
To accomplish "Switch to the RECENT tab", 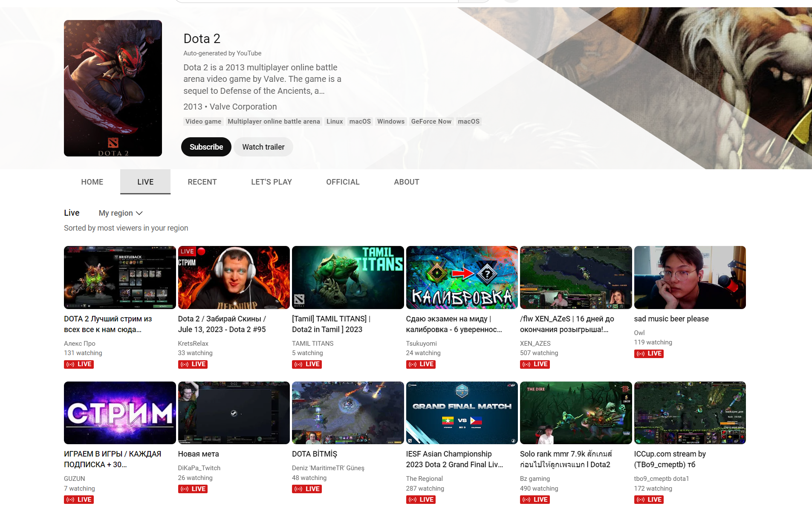I will click(x=202, y=182).
